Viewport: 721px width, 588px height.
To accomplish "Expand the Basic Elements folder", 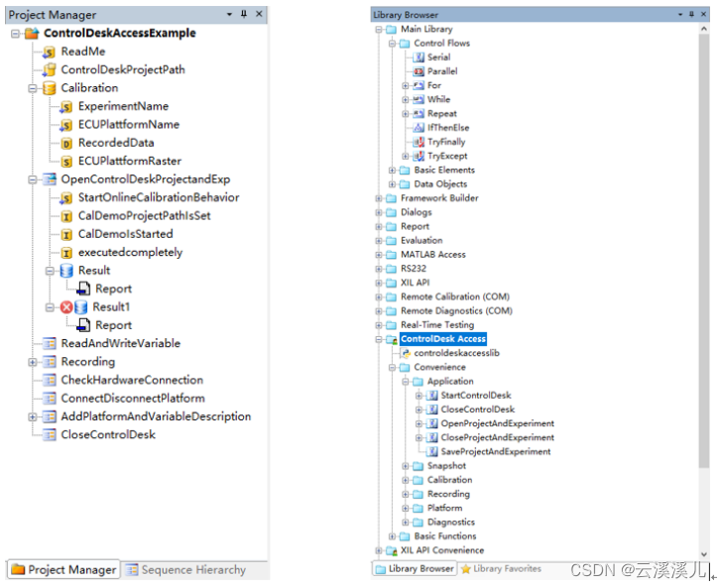I will point(392,171).
